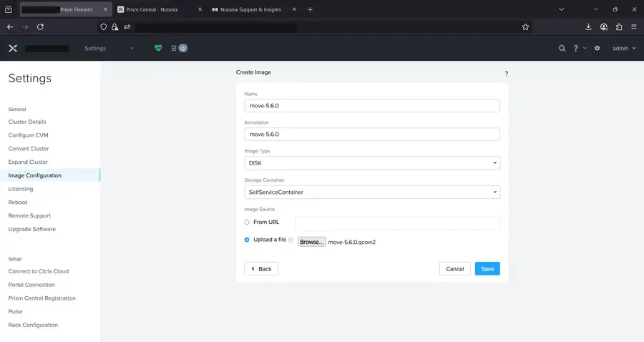
Task: Go back in browser history
Action: (10, 26)
